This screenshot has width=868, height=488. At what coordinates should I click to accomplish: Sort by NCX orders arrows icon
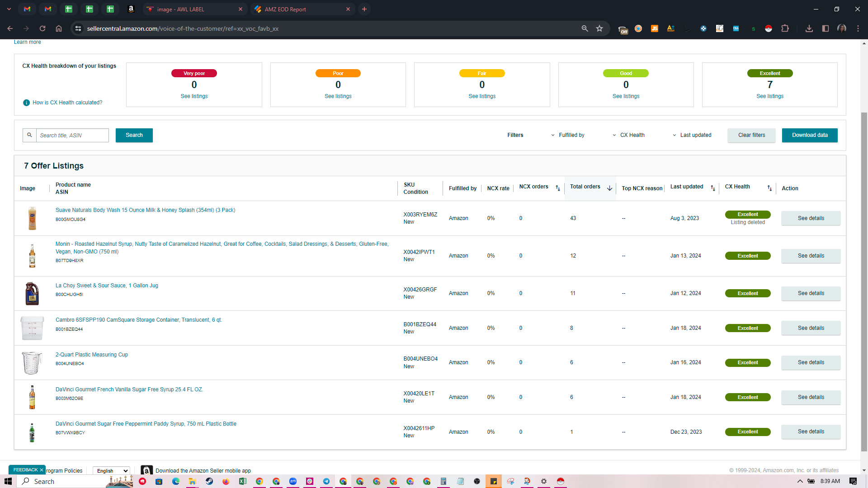point(558,188)
